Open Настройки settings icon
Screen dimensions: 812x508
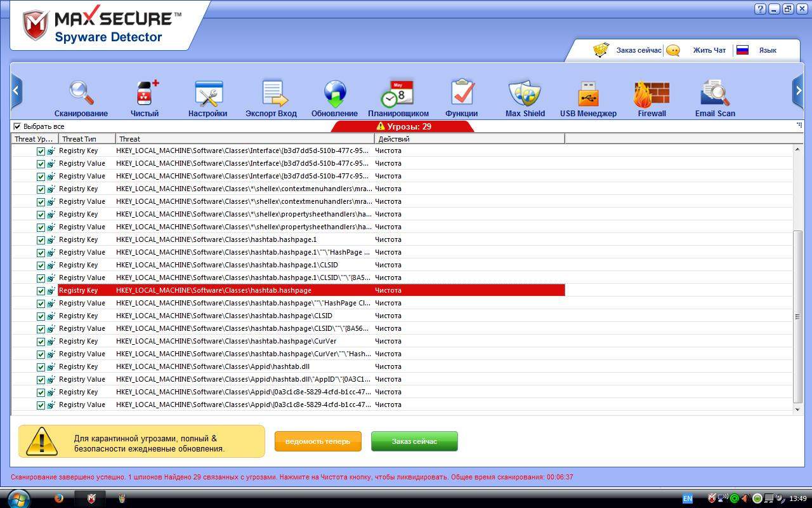(x=208, y=94)
